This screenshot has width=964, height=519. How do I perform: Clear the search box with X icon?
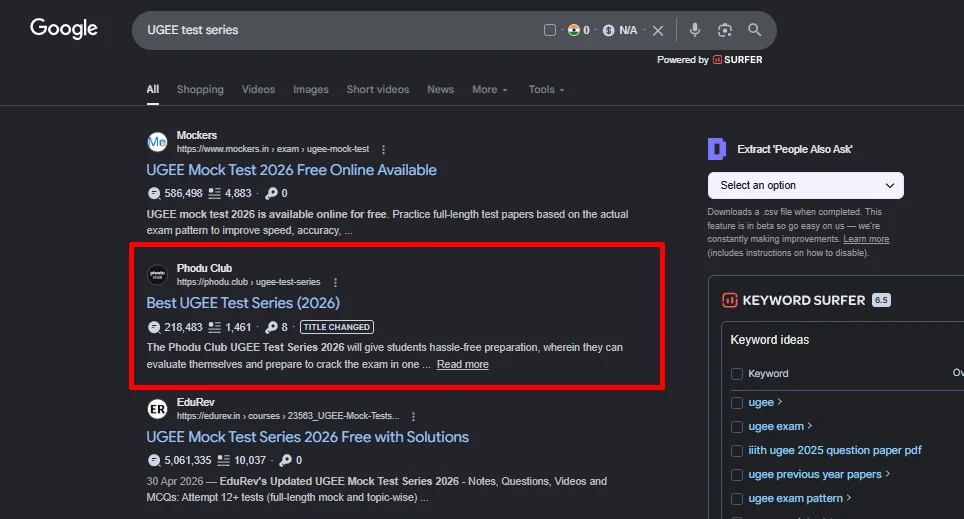tap(658, 30)
